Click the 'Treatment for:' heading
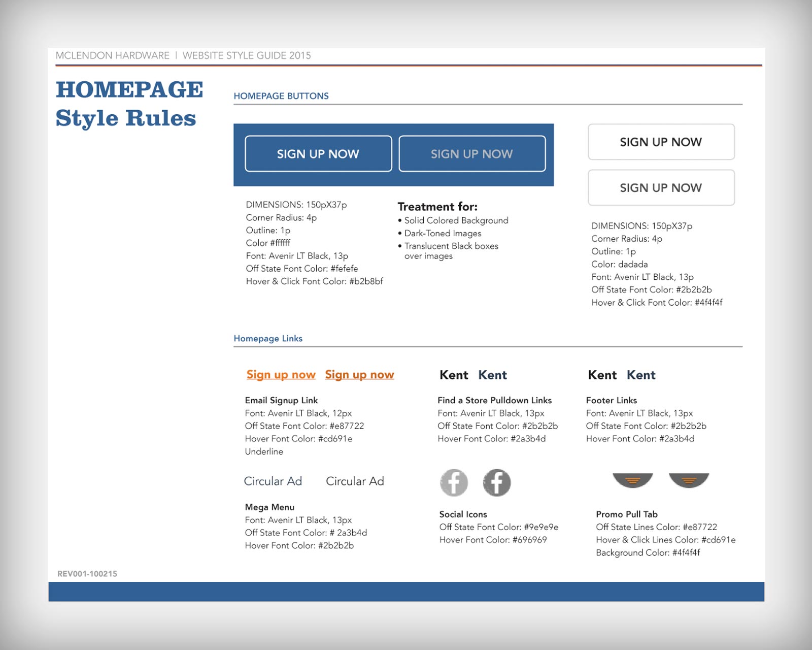 (437, 207)
